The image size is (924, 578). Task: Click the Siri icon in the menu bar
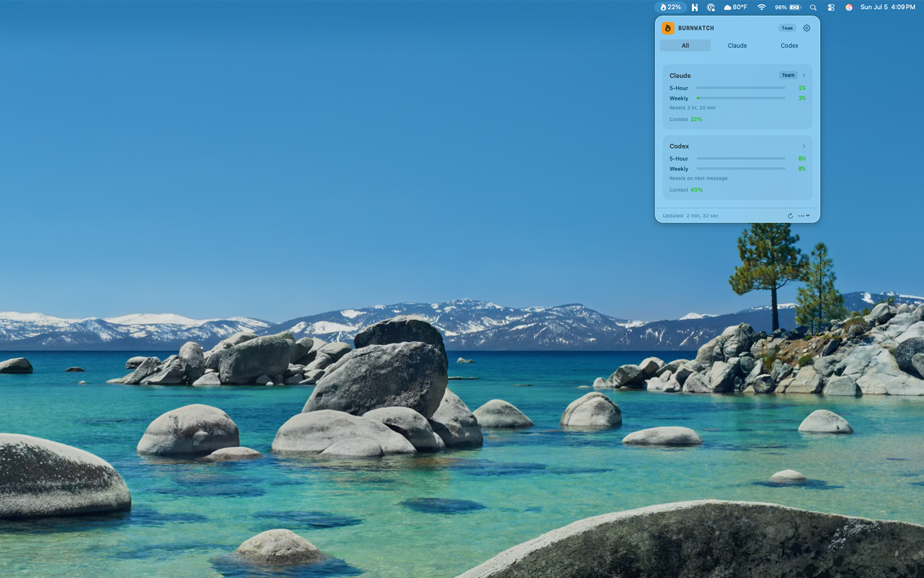[x=849, y=7]
